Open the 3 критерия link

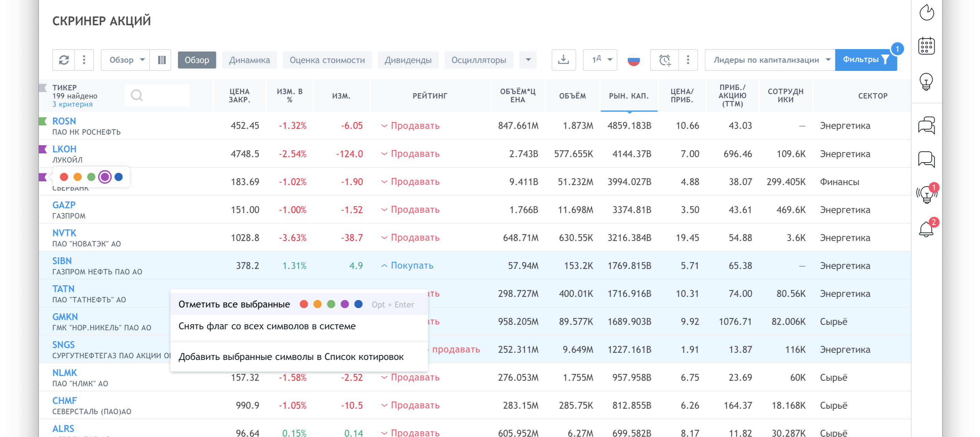[72, 105]
